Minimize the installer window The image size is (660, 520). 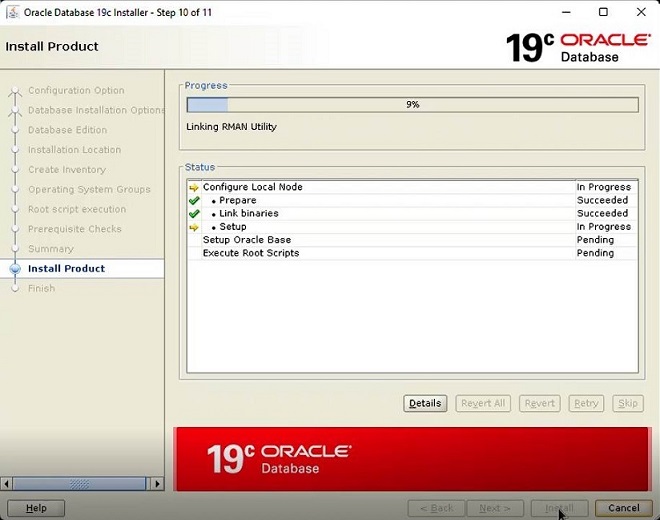pos(566,12)
